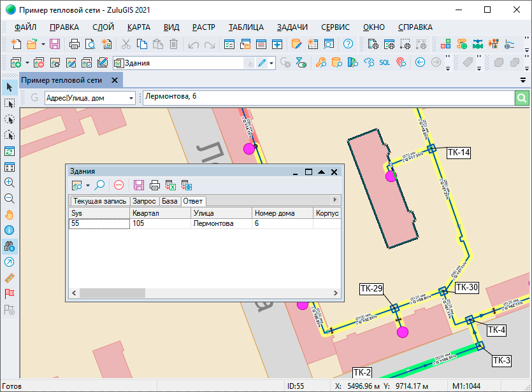Click the red remove icon in Здания panel
This screenshot has width=532, height=392.
(x=119, y=185)
